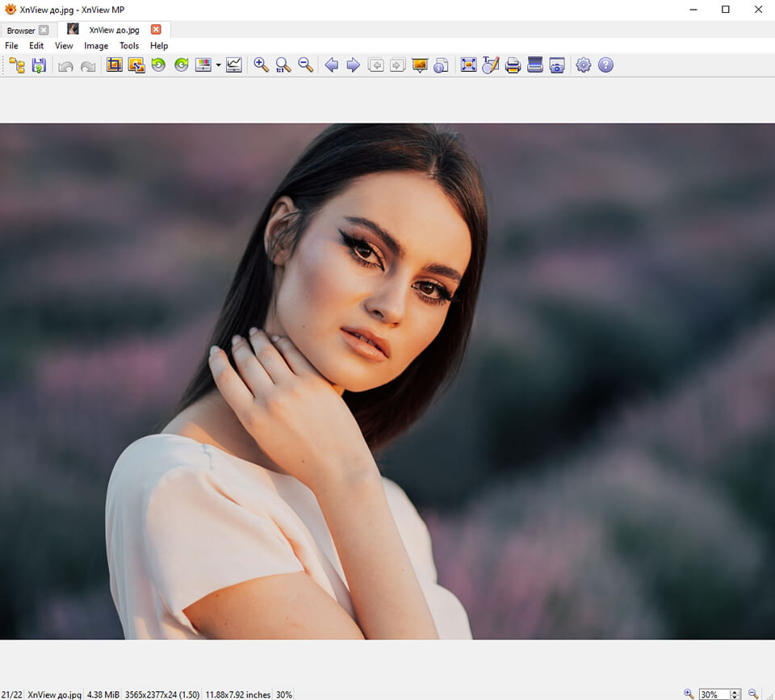This screenshot has height=700, width=775.
Task: Open the Draw and Text editor
Action: point(490,65)
